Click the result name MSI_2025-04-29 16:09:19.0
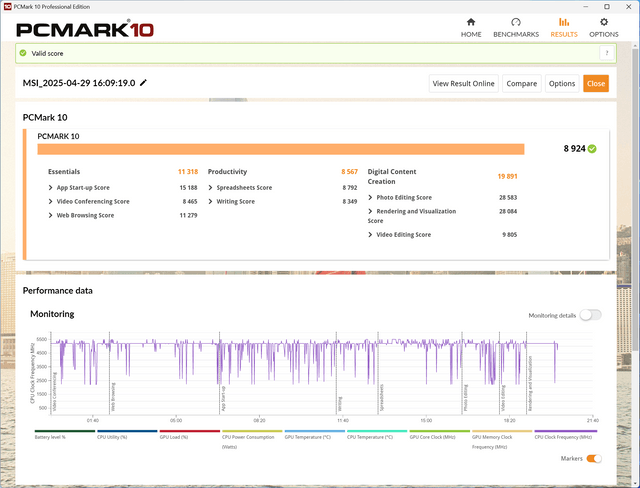The image size is (640, 488). tap(79, 83)
